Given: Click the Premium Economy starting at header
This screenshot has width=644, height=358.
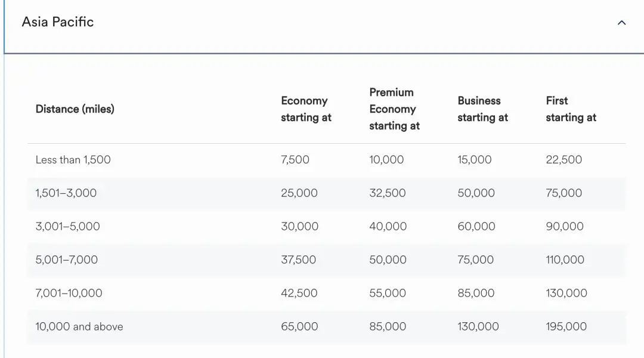Looking at the screenshot, I should tap(394, 109).
